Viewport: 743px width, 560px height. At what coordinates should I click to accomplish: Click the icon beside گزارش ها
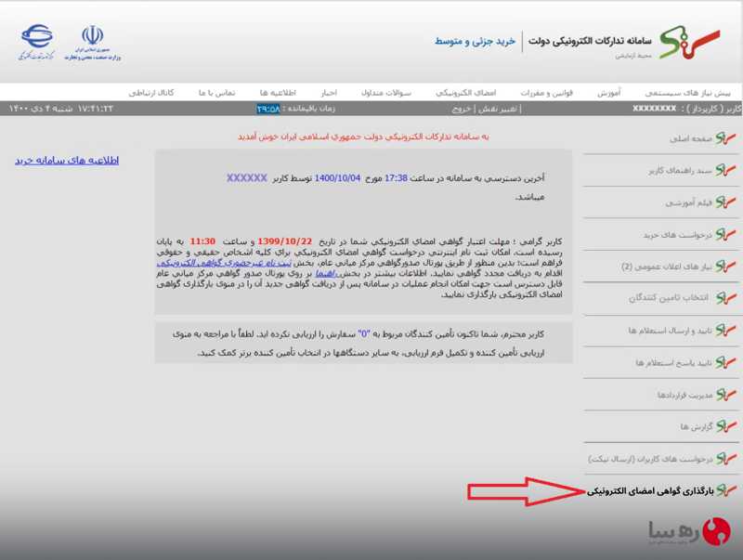[x=726, y=426]
